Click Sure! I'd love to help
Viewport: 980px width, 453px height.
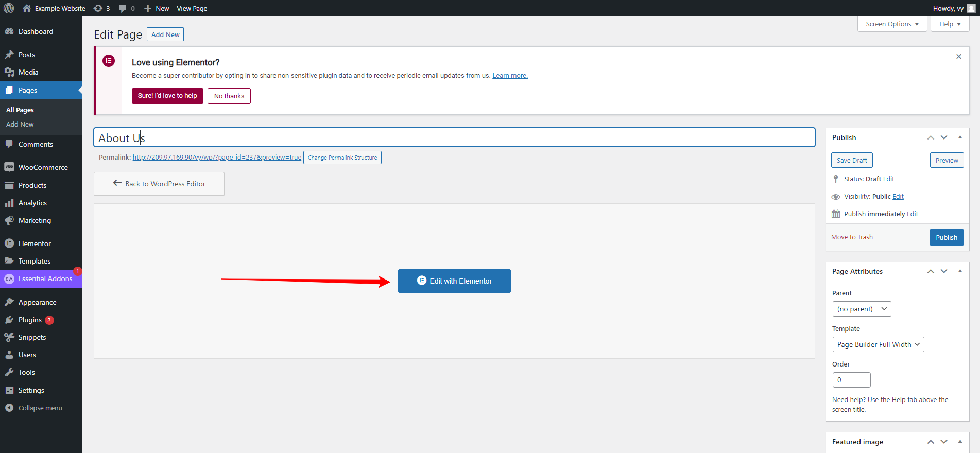click(167, 96)
